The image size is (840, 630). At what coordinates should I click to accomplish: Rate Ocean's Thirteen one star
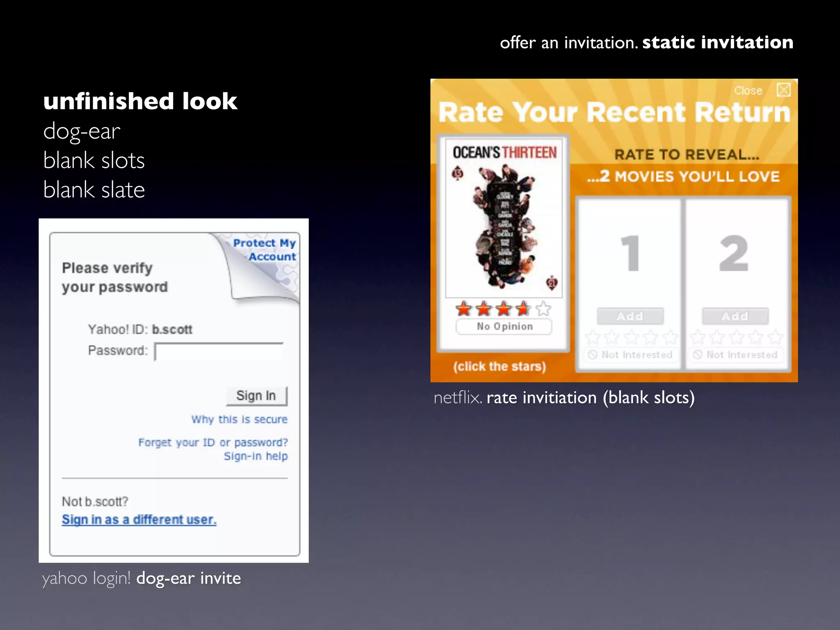(x=464, y=309)
